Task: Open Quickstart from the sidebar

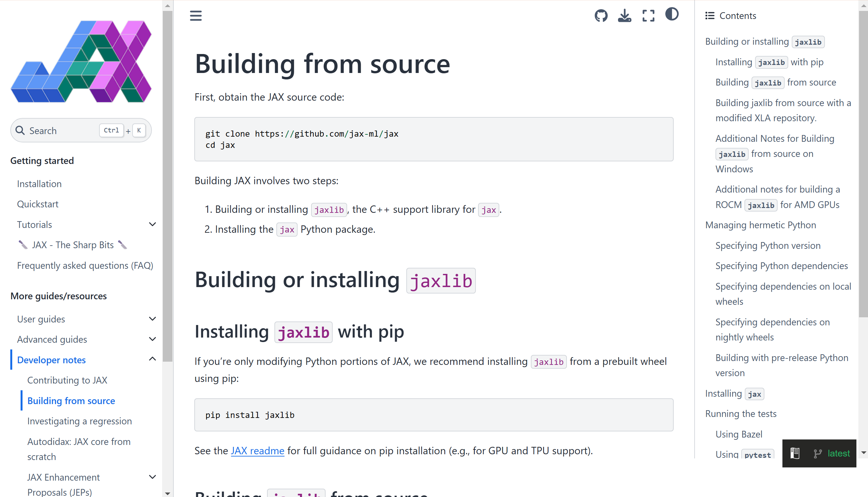Action: (38, 204)
